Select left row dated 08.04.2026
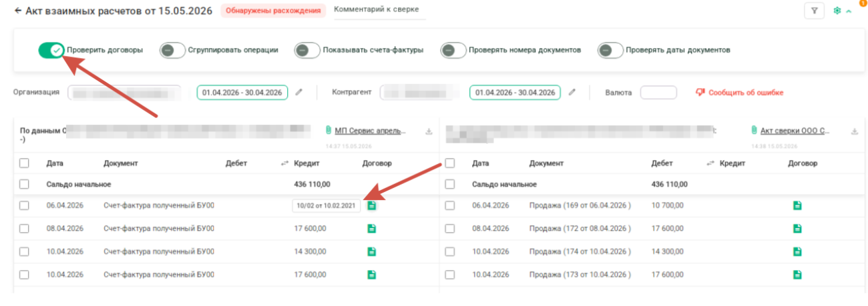 click(24, 228)
